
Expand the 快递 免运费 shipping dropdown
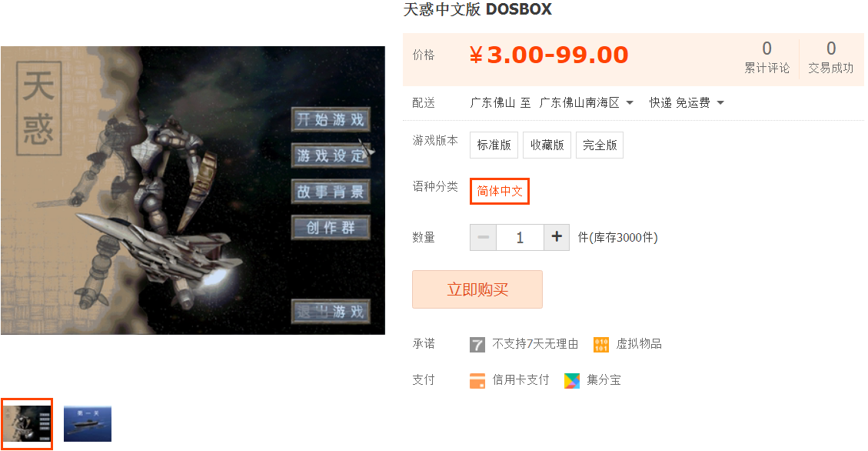click(687, 103)
